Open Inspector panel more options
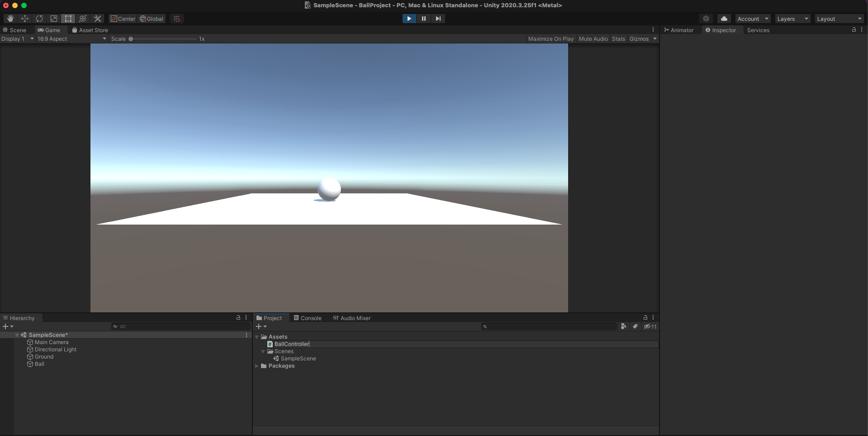 (x=862, y=29)
